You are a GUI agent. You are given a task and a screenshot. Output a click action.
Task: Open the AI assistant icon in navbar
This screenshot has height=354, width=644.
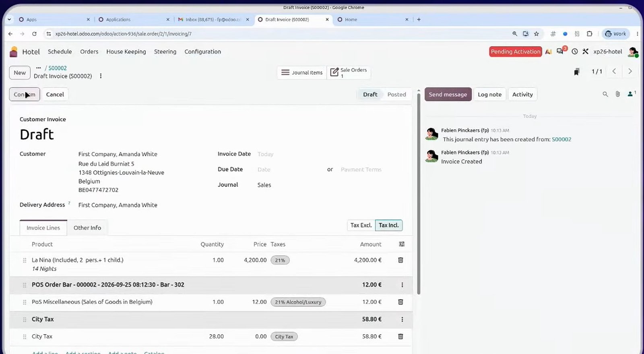pos(548,52)
